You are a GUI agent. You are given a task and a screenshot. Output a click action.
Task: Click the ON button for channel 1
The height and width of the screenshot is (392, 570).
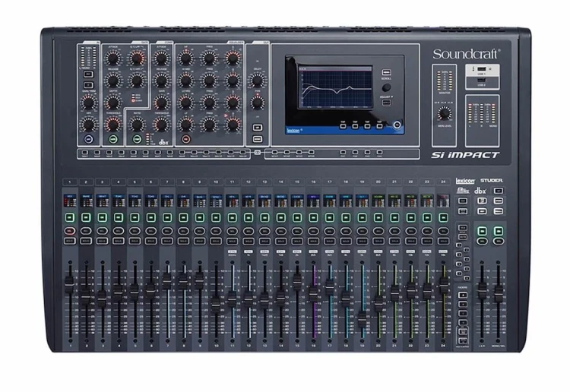(x=70, y=217)
